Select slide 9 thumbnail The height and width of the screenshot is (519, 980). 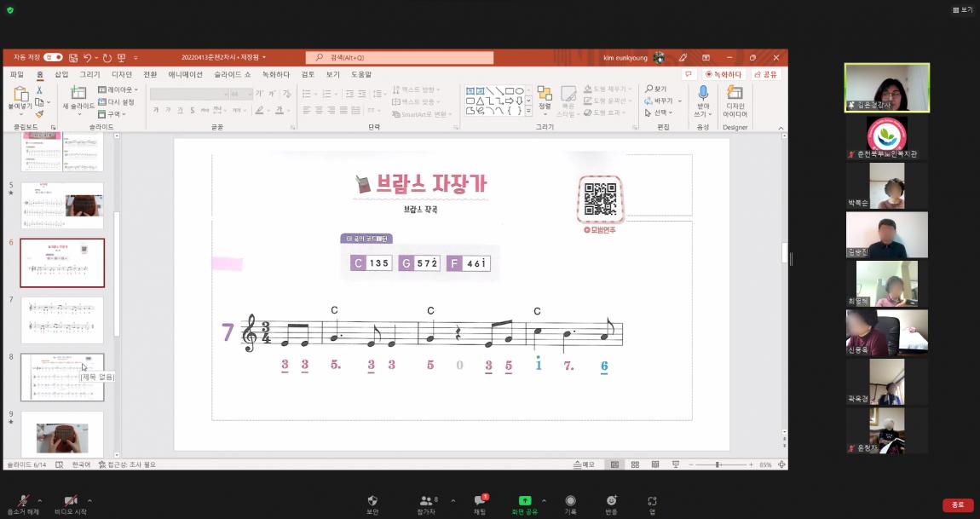(x=62, y=434)
